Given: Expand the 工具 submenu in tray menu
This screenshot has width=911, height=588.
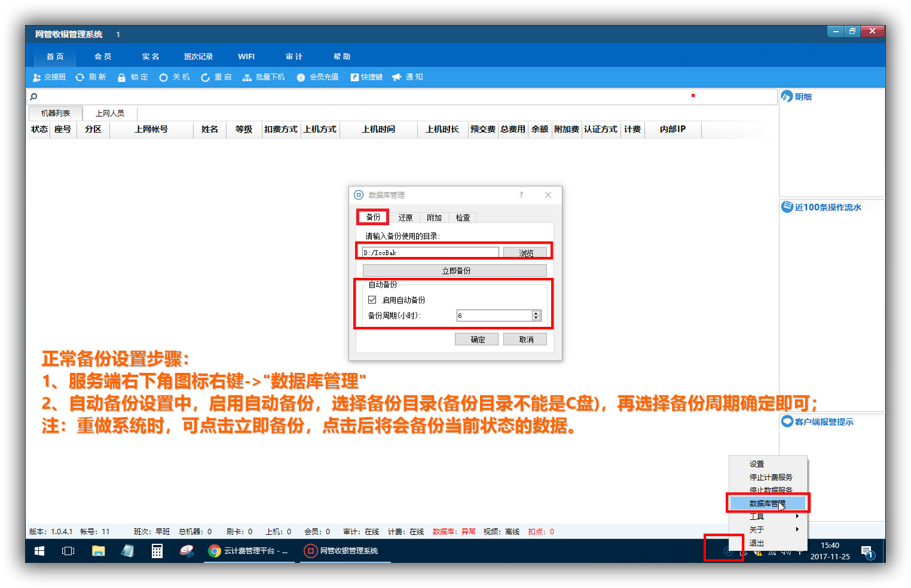Looking at the screenshot, I should [x=768, y=516].
